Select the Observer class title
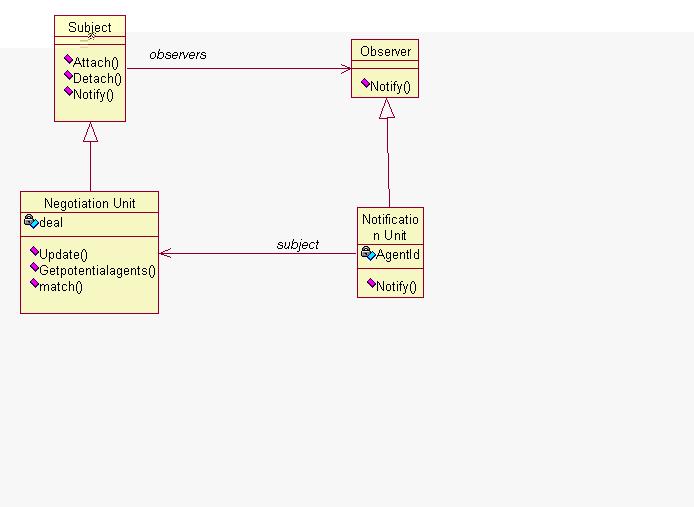Image resolution: width=694 pixels, height=507 pixels. pyautogui.click(x=385, y=51)
